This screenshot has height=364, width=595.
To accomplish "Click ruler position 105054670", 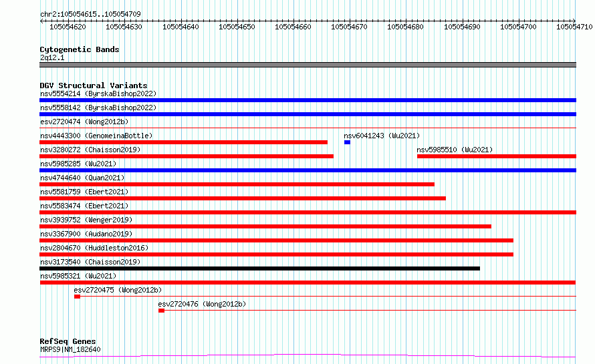I will [x=349, y=27].
